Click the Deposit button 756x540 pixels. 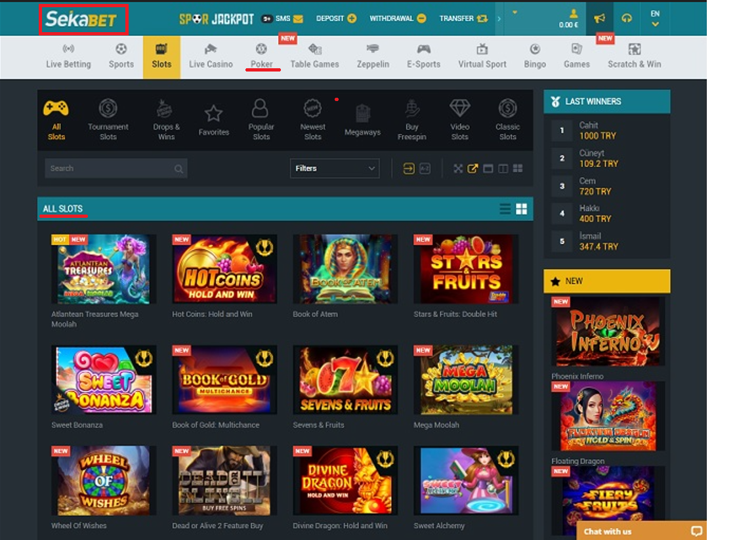point(336,19)
